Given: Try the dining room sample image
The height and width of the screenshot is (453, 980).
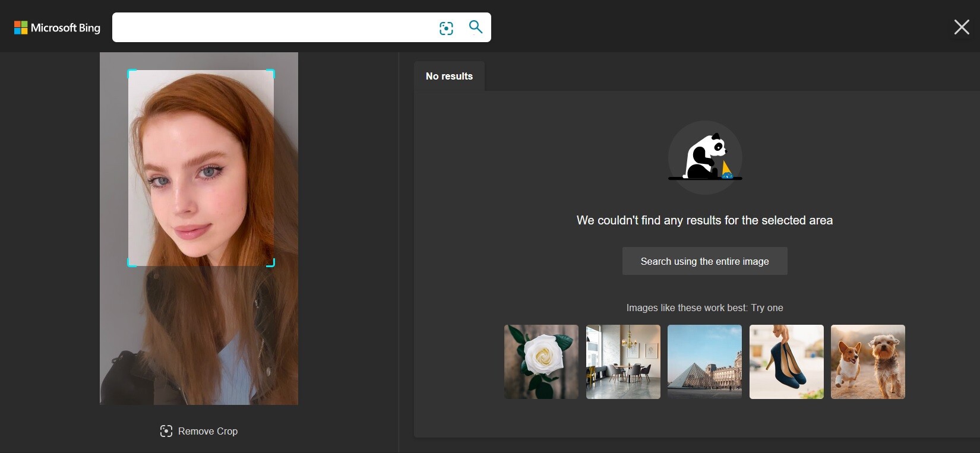Looking at the screenshot, I should [x=623, y=362].
